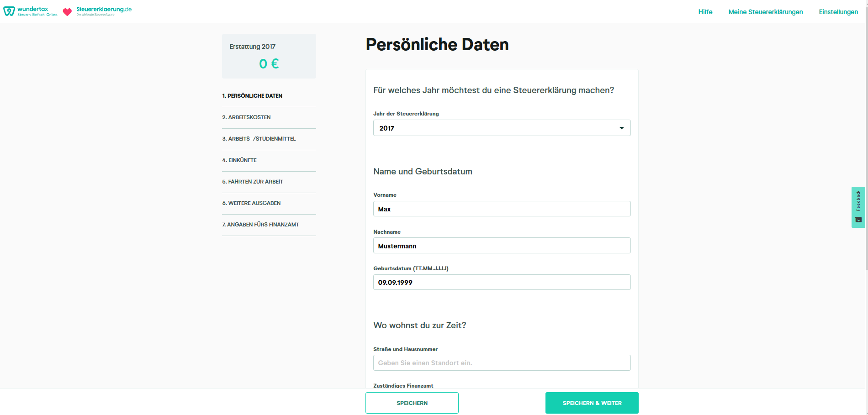The image size is (868, 415).
Task: Open Meine Steuererklärungen
Action: click(766, 12)
